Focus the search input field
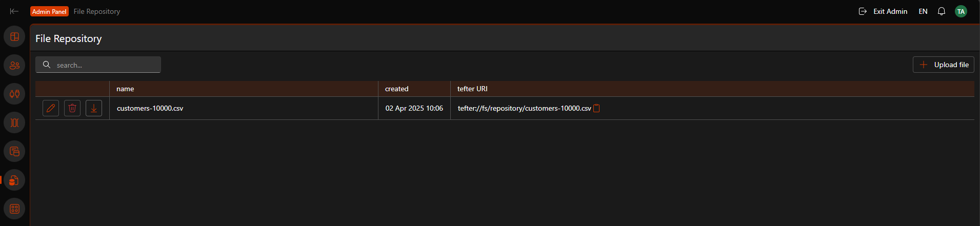Image resolution: width=980 pixels, height=226 pixels. pyautogui.click(x=98, y=65)
